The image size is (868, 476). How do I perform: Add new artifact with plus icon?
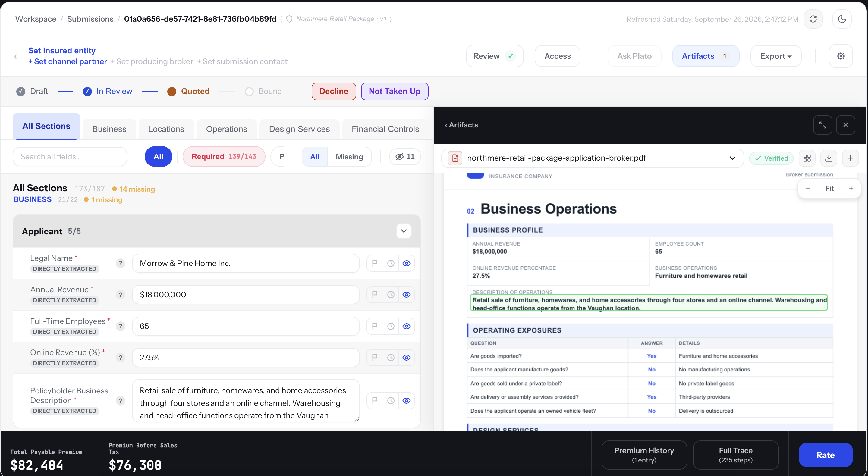851,158
